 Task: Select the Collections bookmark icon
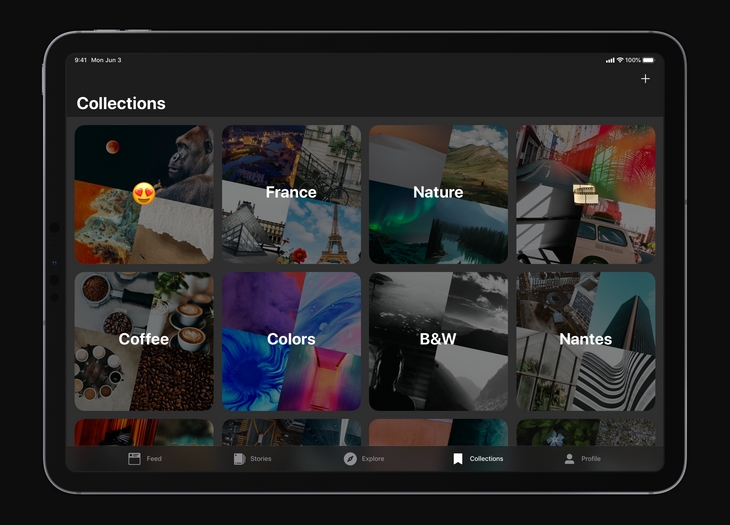pyautogui.click(x=458, y=459)
